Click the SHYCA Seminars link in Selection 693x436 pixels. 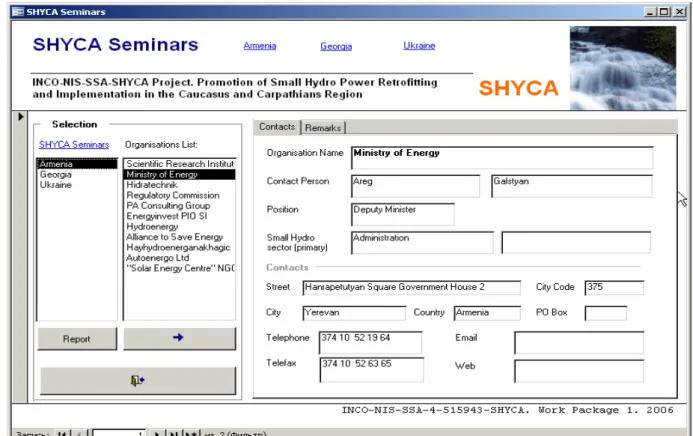tap(74, 144)
